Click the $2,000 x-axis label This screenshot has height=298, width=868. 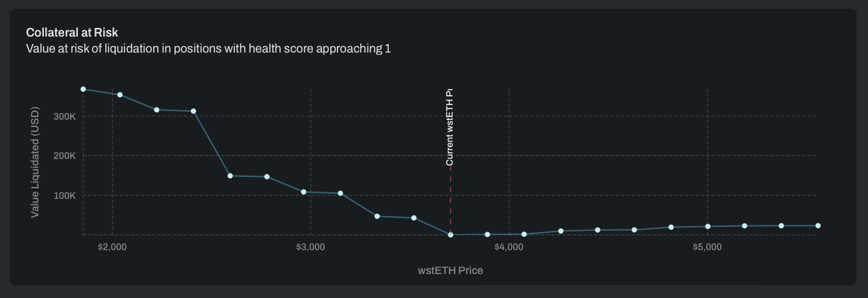coord(112,247)
